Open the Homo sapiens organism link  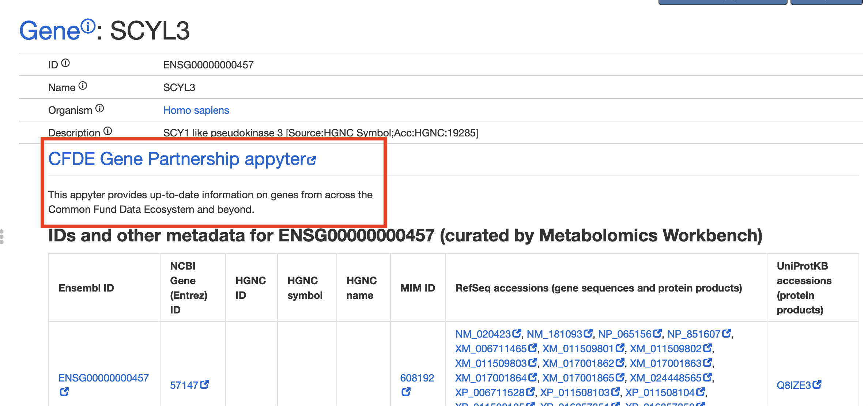tap(196, 110)
